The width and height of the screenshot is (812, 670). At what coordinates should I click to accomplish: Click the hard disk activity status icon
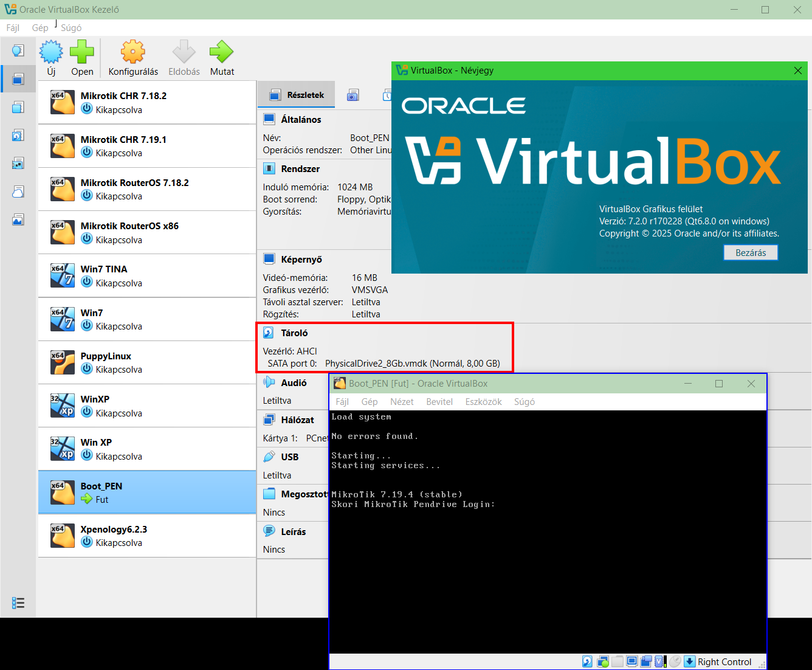click(587, 661)
